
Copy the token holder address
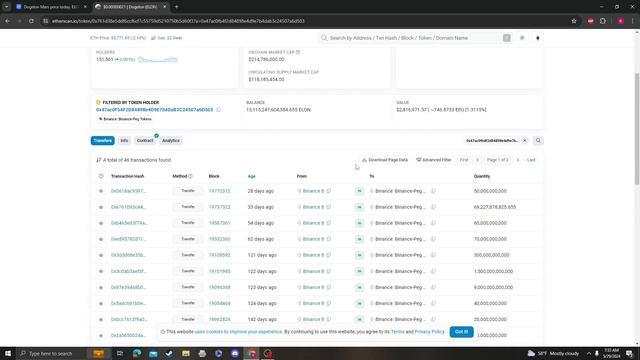[x=219, y=110]
